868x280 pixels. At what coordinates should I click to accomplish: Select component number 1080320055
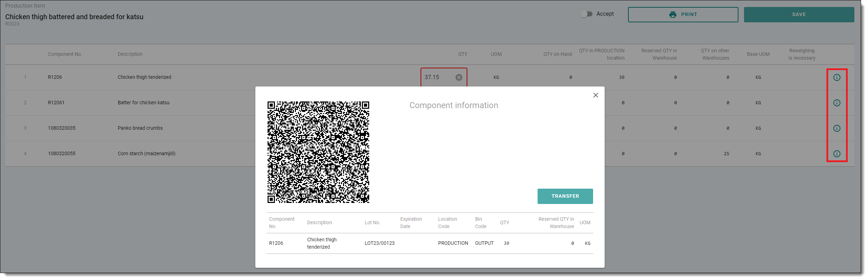(61, 154)
